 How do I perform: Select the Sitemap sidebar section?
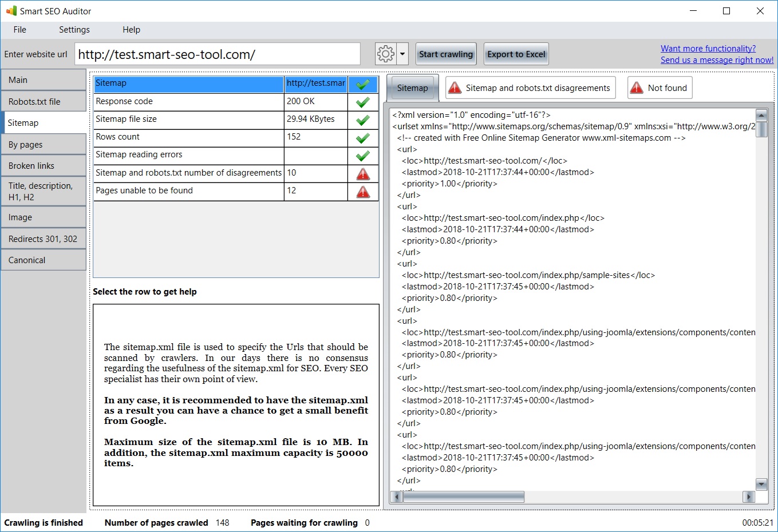44,123
